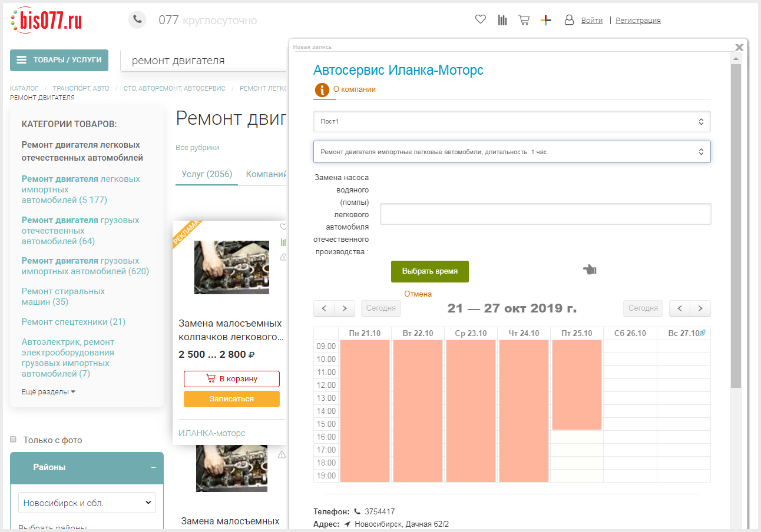The image size is (761, 532).
Task: Open the favorites heart icon in header
Action: 480,19
